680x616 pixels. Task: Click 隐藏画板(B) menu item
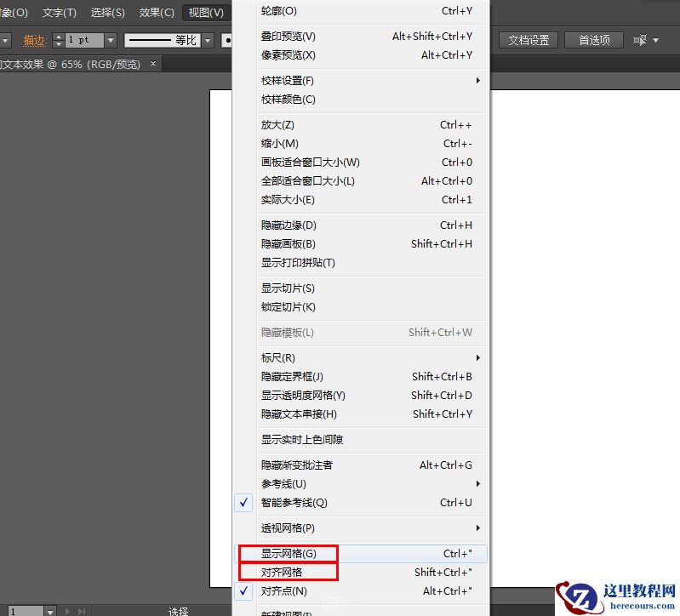[374, 243]
